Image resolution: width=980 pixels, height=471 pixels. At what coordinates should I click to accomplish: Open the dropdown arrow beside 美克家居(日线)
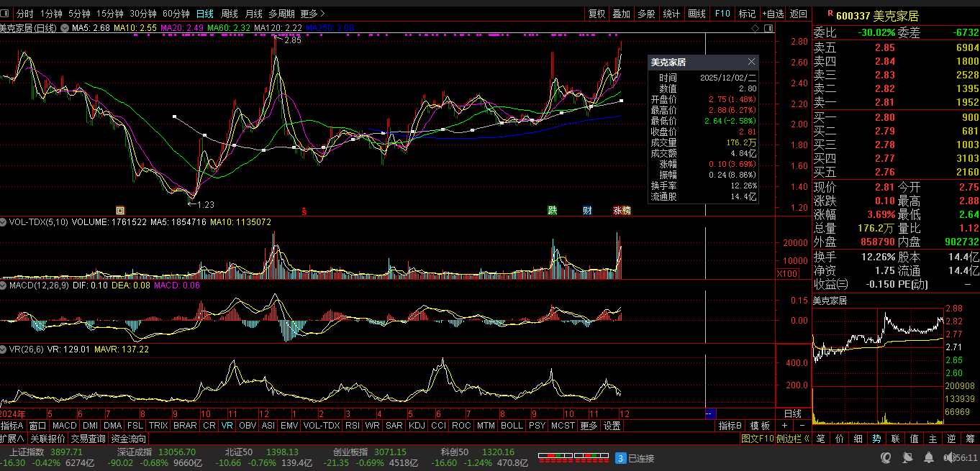click(65, 28)
